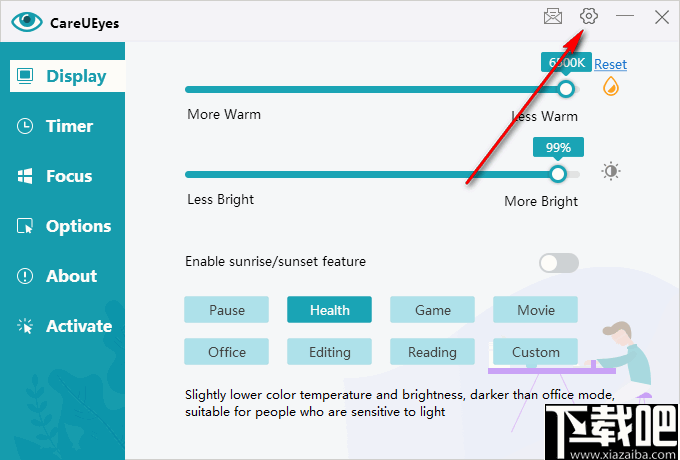This screenshot has height=460, width=680.
Task: Click the 'Enable sunrise/sunset feature' label
Action: [x=275, y=261]
